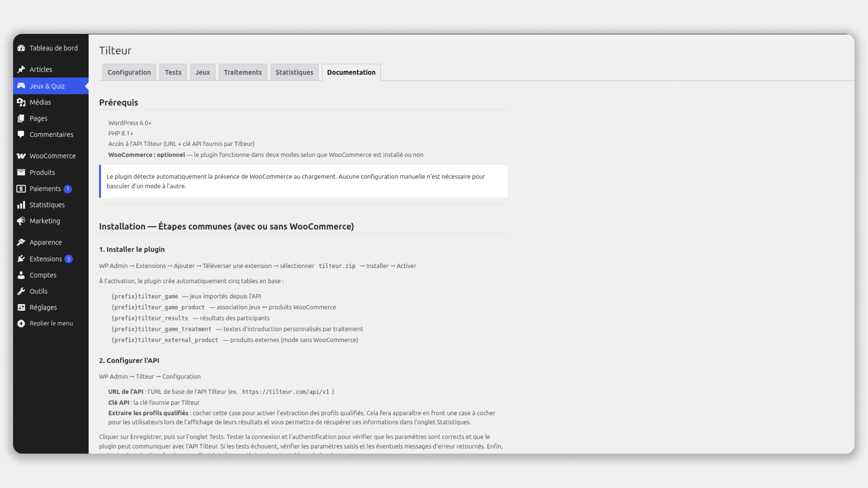Click the tilteur.zip code text

coord(337,266)
